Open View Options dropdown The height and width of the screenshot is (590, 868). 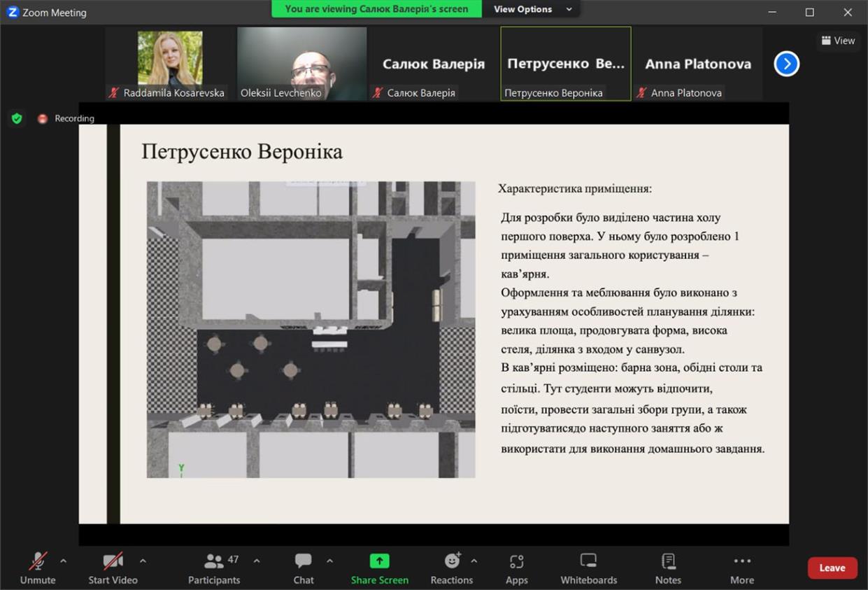point(532,9)
